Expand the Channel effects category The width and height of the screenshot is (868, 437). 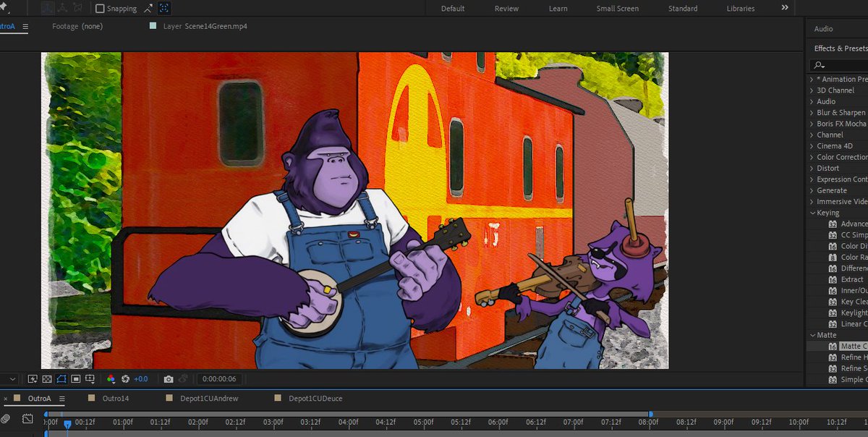click(811, 135)
